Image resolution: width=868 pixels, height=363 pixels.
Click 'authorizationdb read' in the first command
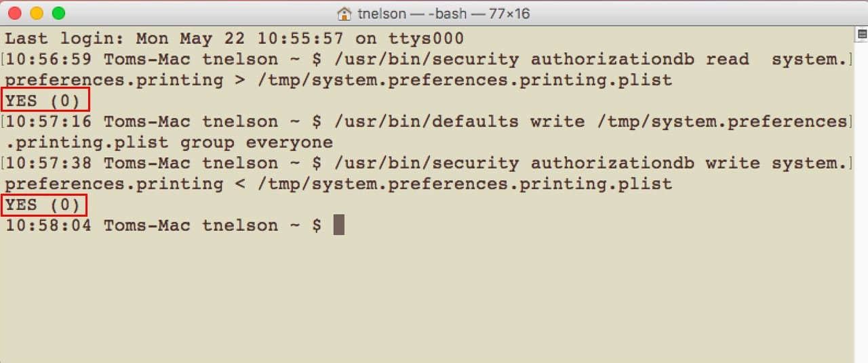pyautogui.click(x=639, y=60)
